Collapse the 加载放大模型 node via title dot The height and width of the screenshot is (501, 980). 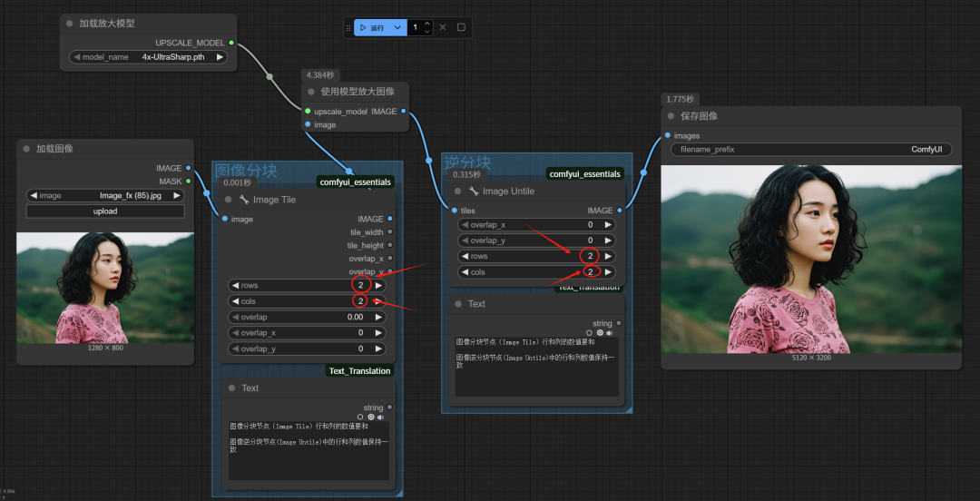[x=69, y=24]
